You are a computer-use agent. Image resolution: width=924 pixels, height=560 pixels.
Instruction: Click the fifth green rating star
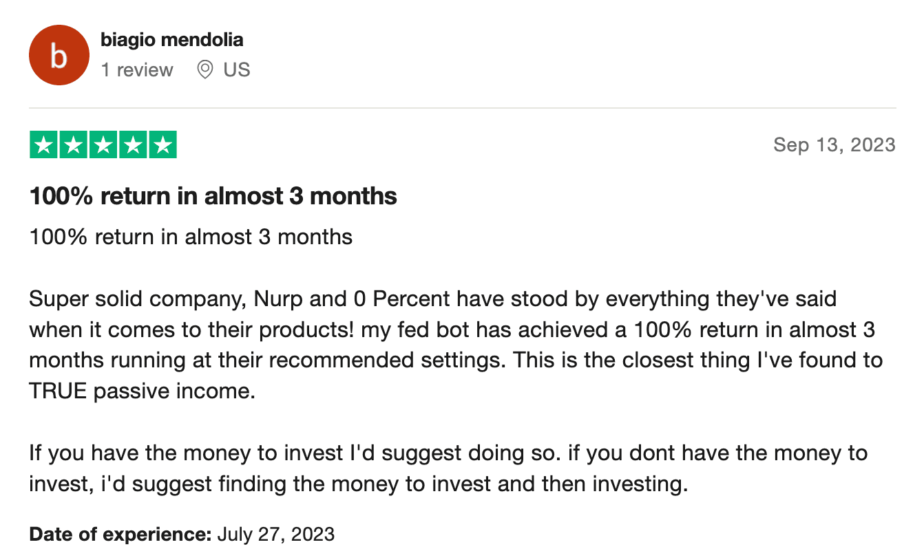tap(162, 144)
